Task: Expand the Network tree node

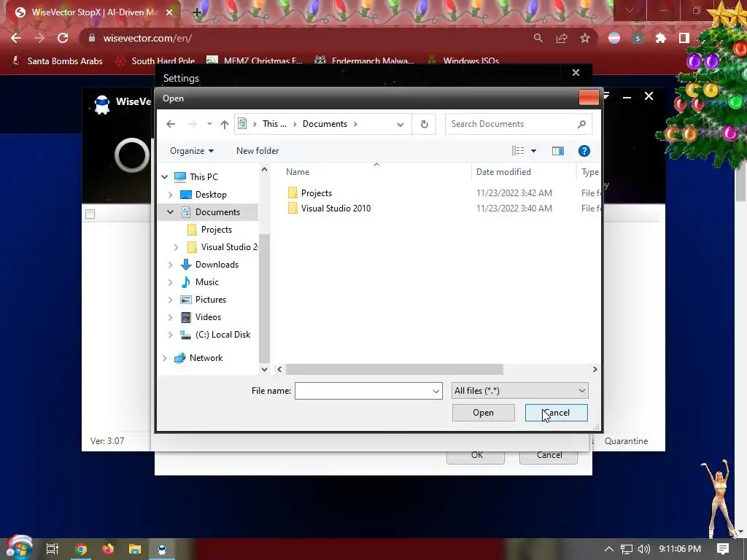Action: click(x=165, y=358)
